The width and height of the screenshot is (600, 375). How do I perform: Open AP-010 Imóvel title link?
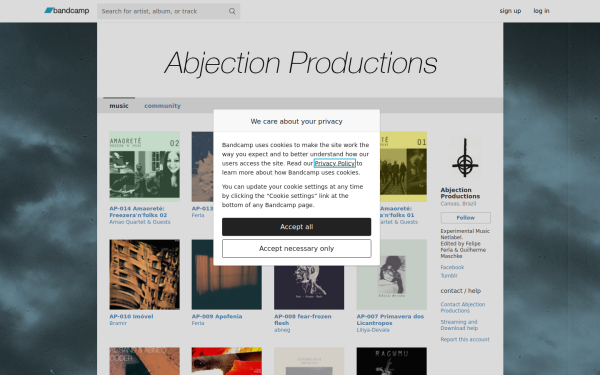(x=131, y=316)
